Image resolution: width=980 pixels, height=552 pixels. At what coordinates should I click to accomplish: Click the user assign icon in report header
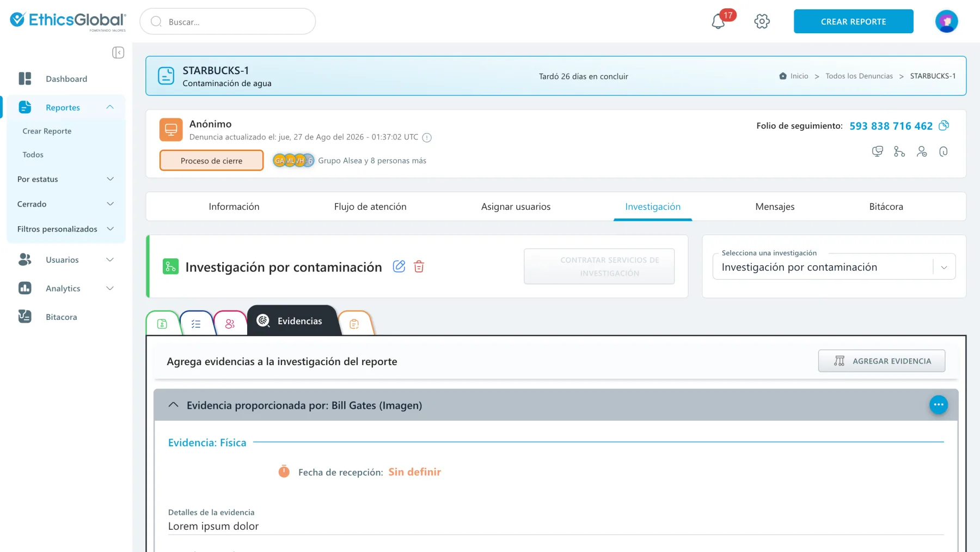click(x=922, y=151)
